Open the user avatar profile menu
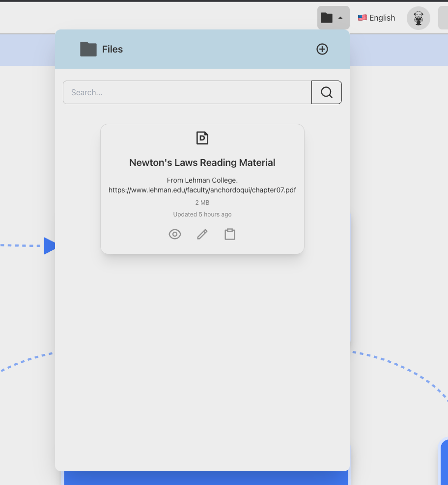The height and width of the screenshot is (485, 448). tap(418, 18)
